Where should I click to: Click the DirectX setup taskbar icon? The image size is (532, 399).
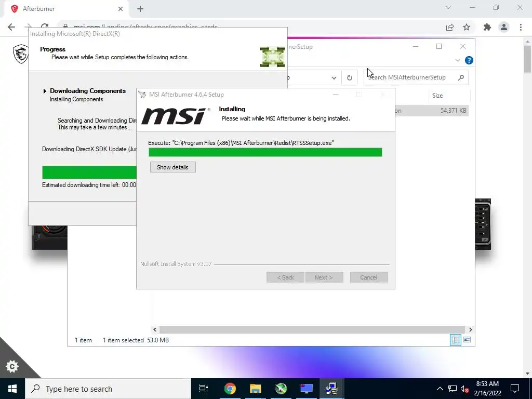tap(281, 389)
